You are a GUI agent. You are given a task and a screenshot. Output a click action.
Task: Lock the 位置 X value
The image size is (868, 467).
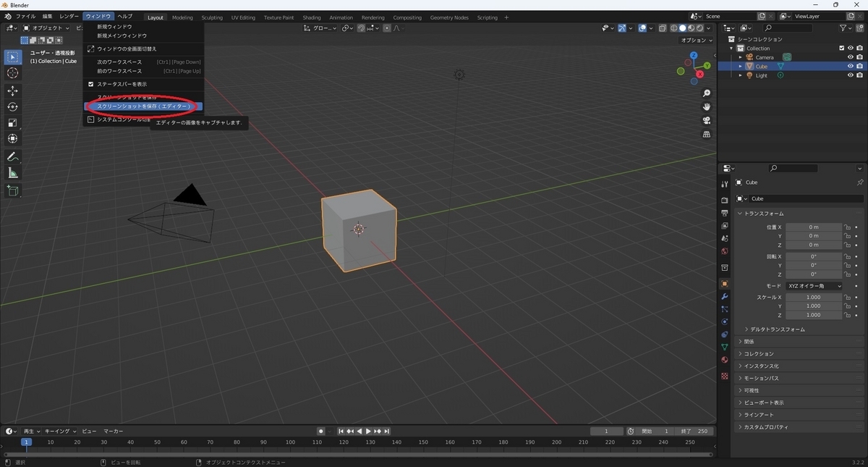(847, 227)
